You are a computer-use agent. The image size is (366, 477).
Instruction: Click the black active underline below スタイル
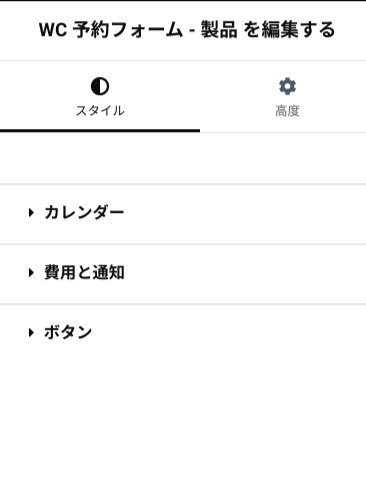click(x=100, y=131)
